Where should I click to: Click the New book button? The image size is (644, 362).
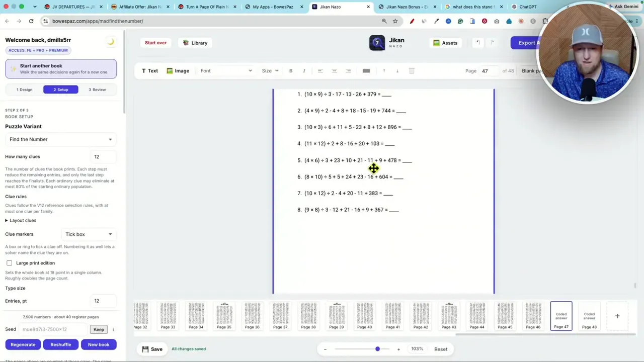[x=99, y=344]
